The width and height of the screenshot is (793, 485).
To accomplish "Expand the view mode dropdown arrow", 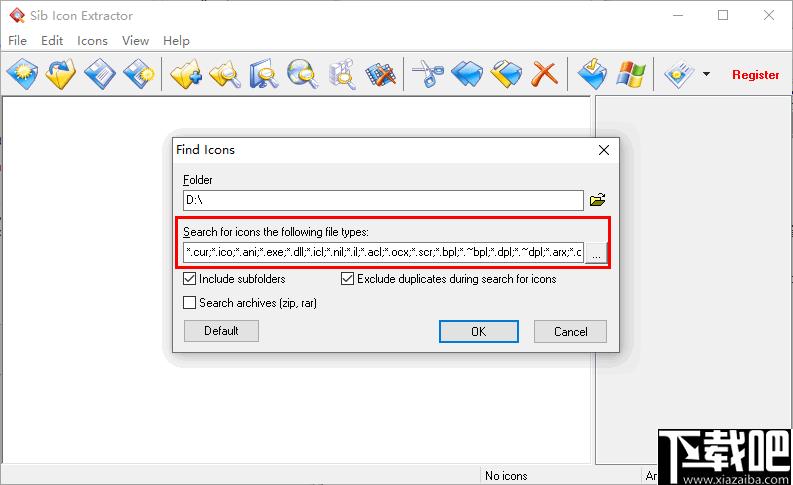I will click(706, 74).
